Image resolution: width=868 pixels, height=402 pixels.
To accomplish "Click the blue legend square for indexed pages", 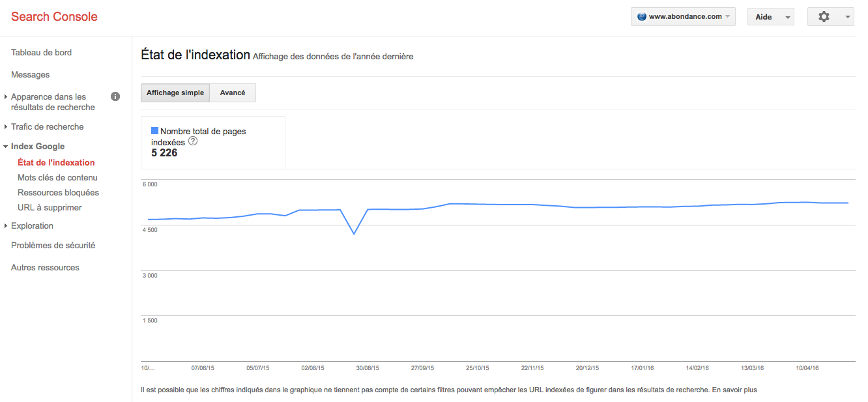I will (154, 130).
